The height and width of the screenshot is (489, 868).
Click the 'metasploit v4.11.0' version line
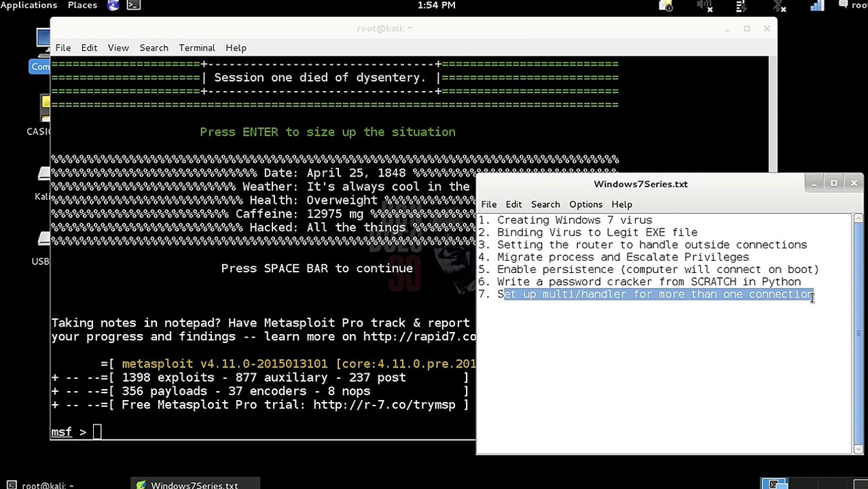[x=288, y=364]
